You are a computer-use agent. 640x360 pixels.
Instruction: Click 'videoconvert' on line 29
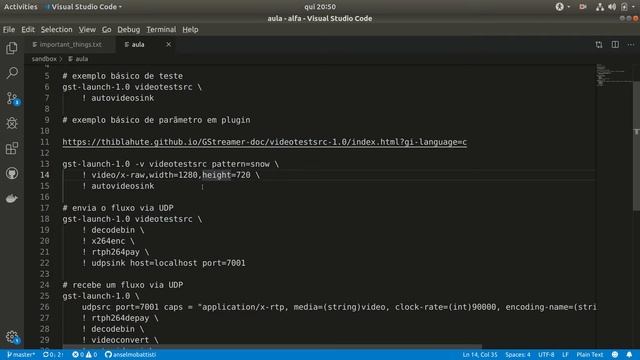point(120,340)
